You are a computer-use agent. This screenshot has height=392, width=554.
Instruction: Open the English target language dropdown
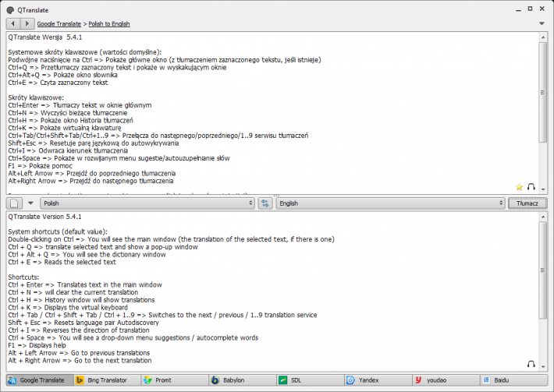click(x=390, y=203)
